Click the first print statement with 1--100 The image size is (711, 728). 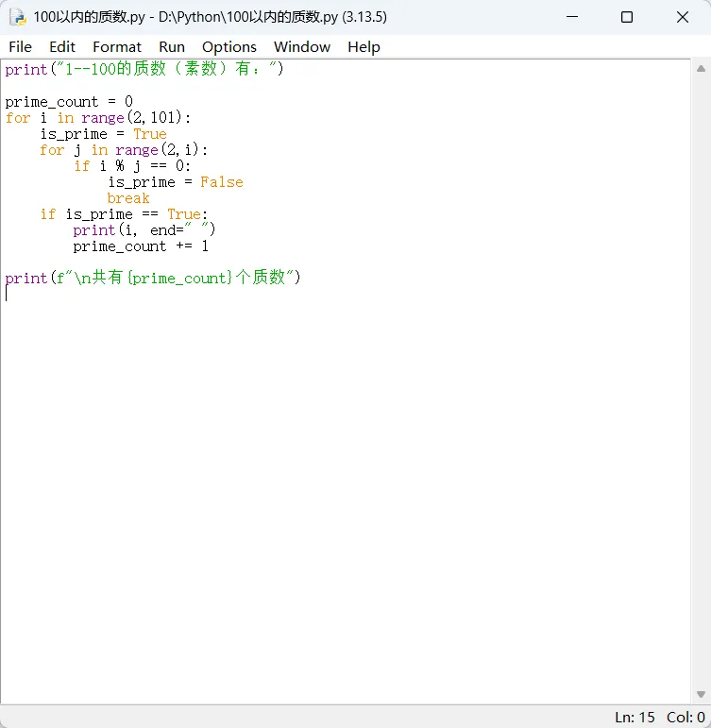tap(144, 69)
